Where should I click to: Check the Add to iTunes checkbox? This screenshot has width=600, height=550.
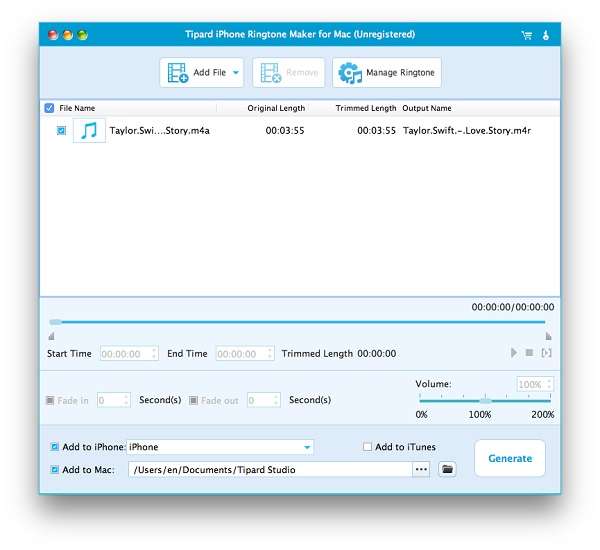[x=367, y=447]
